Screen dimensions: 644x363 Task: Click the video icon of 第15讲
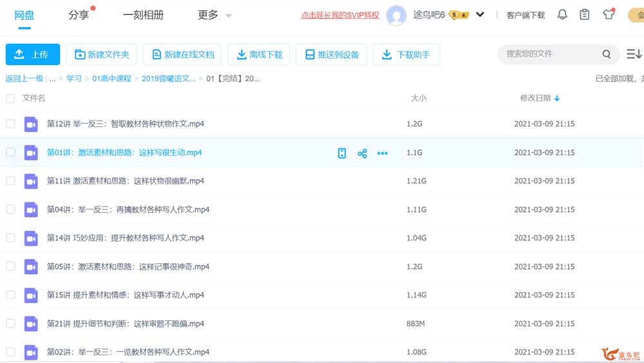tap(31, 295)
